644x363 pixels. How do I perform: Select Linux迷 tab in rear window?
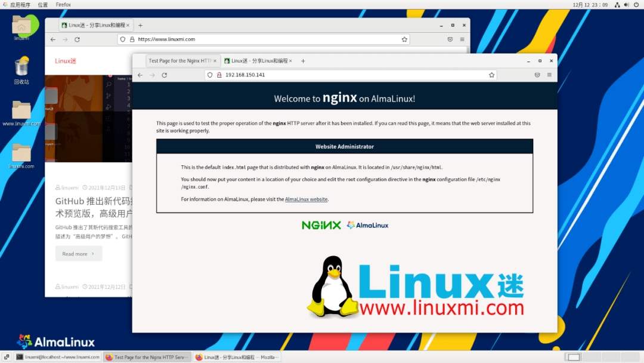tap(95, 26)
